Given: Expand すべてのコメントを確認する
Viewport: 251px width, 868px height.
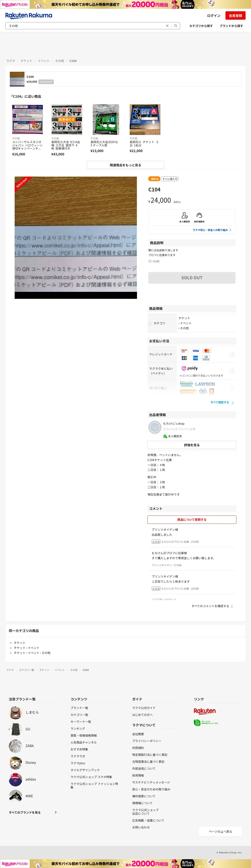Looking at the screenshot, I should (x=212, y=606).
